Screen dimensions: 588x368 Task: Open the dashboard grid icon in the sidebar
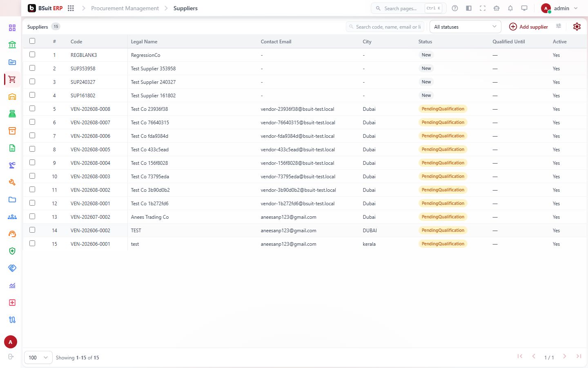pos(12,28)
